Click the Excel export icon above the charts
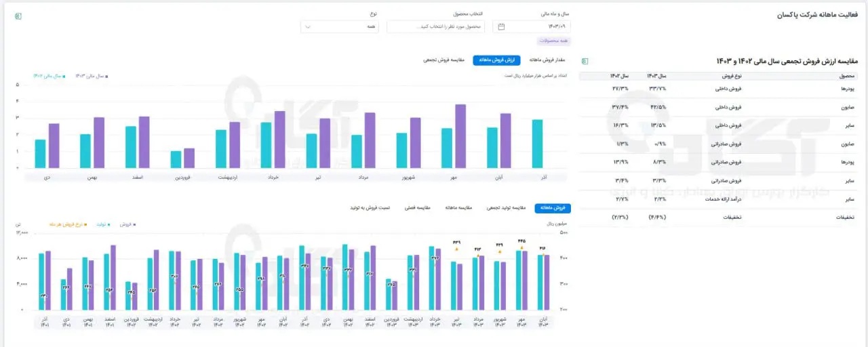 point(18,16)
